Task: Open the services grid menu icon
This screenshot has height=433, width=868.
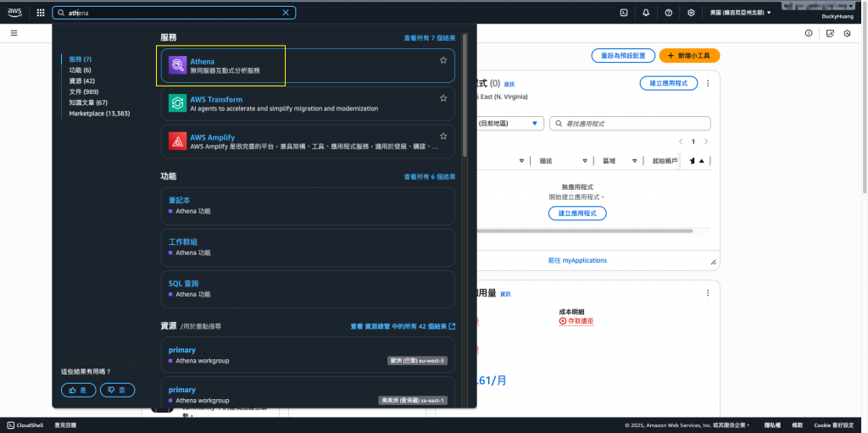Action: [41, 13]
